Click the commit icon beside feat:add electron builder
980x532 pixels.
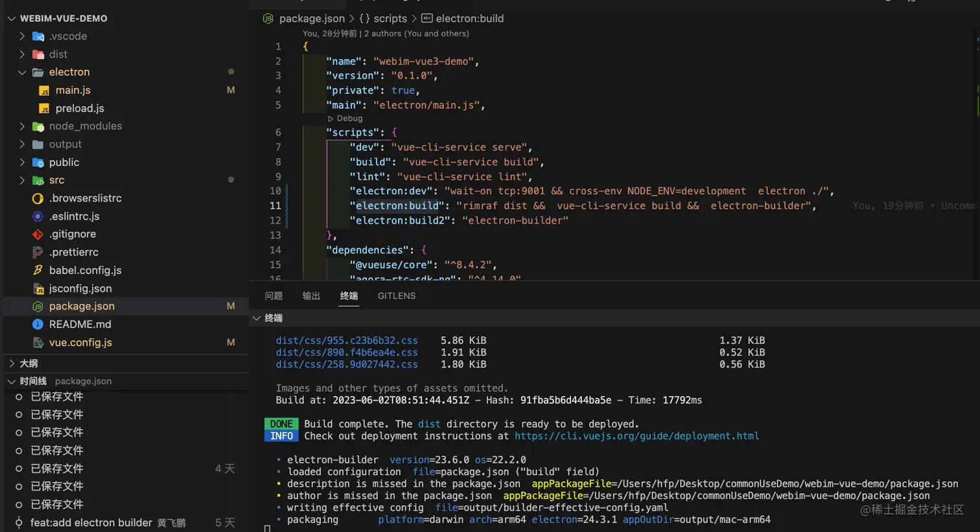[x=19, y=522]
